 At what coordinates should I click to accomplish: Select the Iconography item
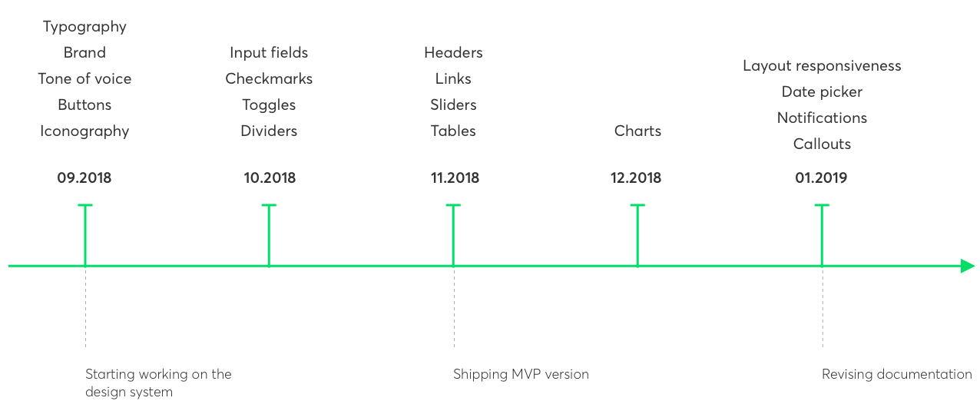click(84, 131)
